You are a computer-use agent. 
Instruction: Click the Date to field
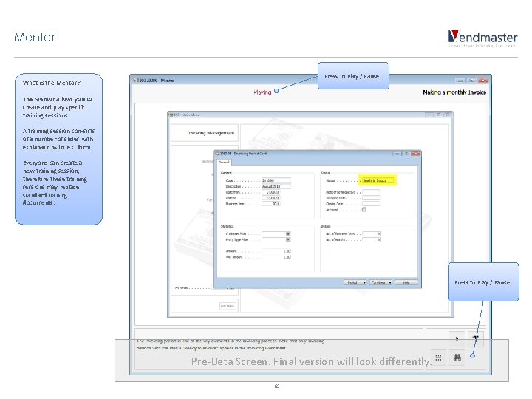[270, 198]
